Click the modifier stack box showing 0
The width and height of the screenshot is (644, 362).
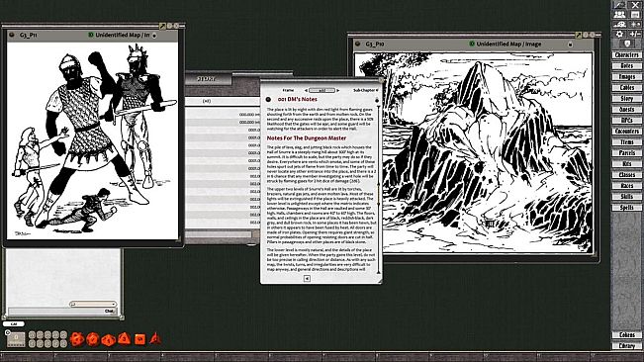16,338
